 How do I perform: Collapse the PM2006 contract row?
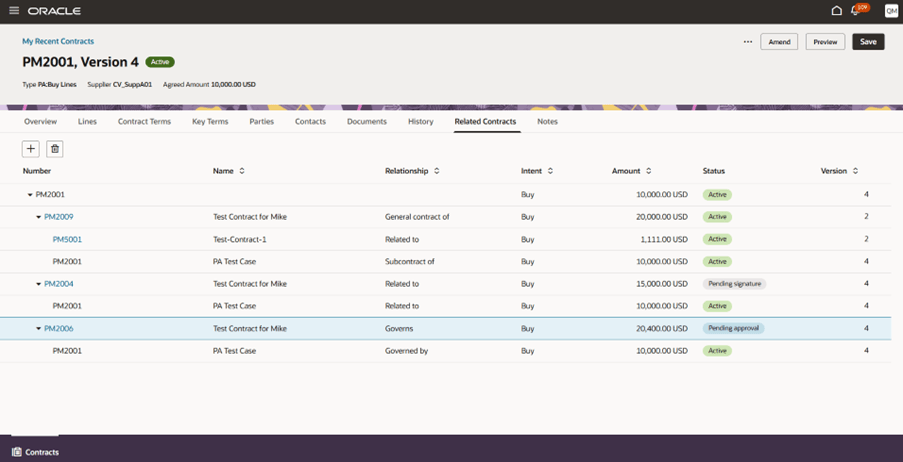pos(39,329)
